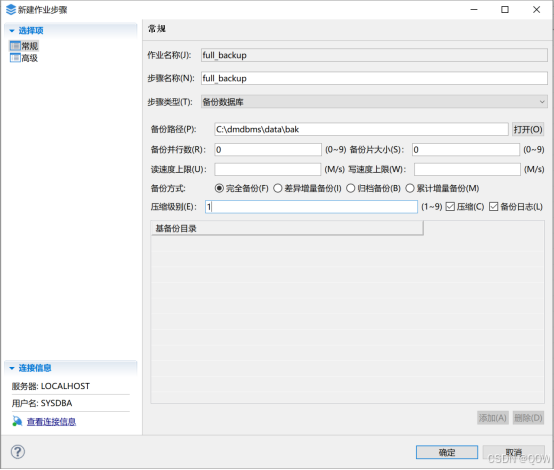Viewport: 554px width, 470px height.
Task: Toggle the 备份日志(L) checkbox
Action: [494, 207]
